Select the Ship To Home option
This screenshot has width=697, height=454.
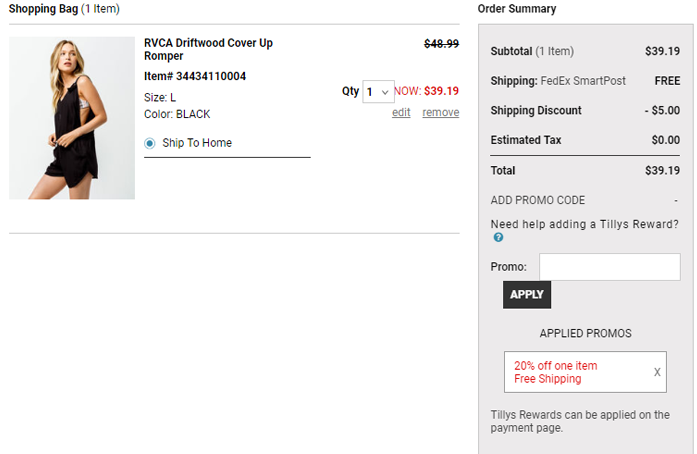point(150,143)
